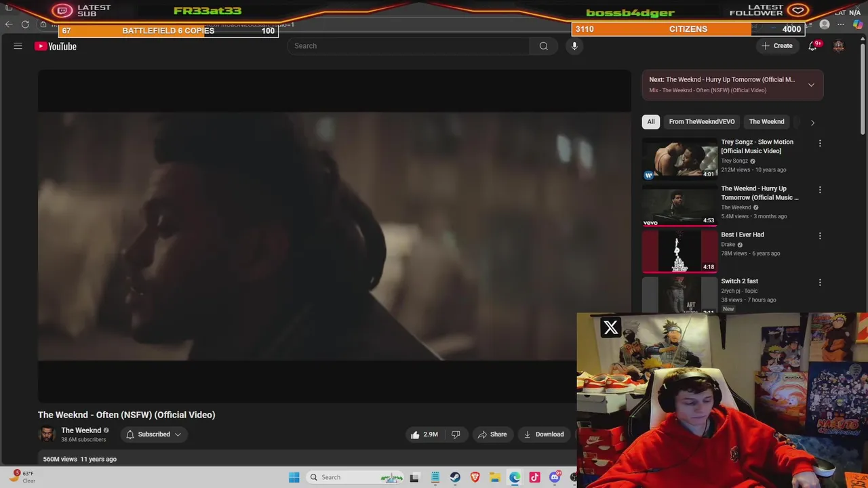Viewport: 868px width, 488px height.
Task: Click video title "The Weeknd - Often (NSFW) (Official Video)"
Action: [x=126, y=415]
